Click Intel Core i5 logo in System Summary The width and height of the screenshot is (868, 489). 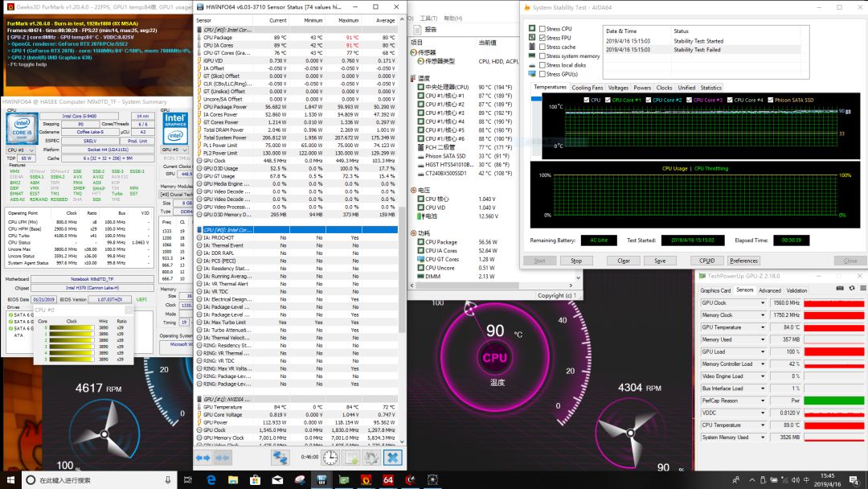point(23,129)
